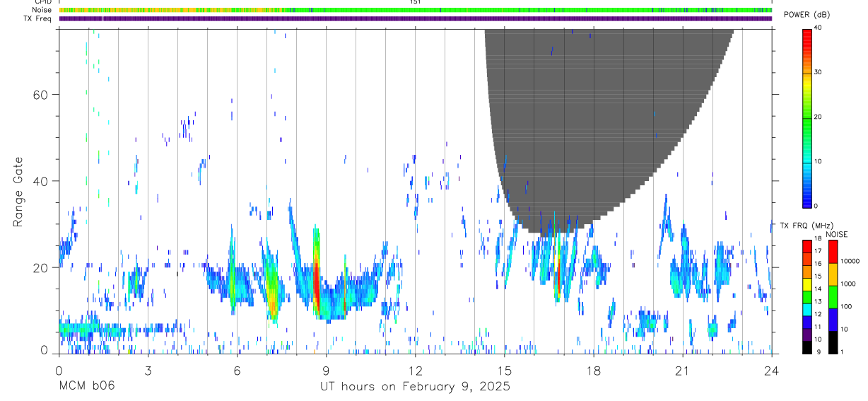Click the POWER (dB) colorbar title
This screenshot has height=401, width=868.
tap(807, 15)
